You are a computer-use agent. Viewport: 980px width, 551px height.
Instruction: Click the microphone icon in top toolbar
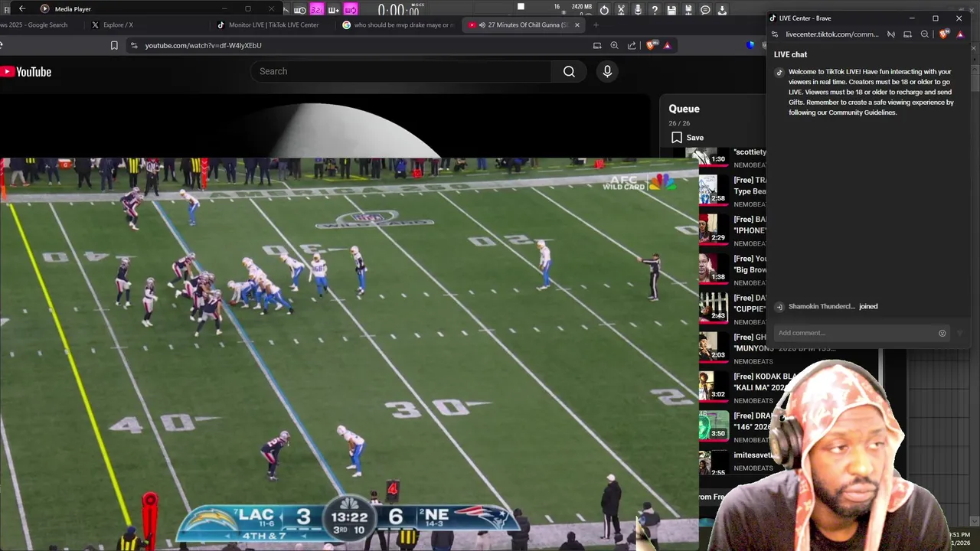pyautogui.click(x=638, y=10)
